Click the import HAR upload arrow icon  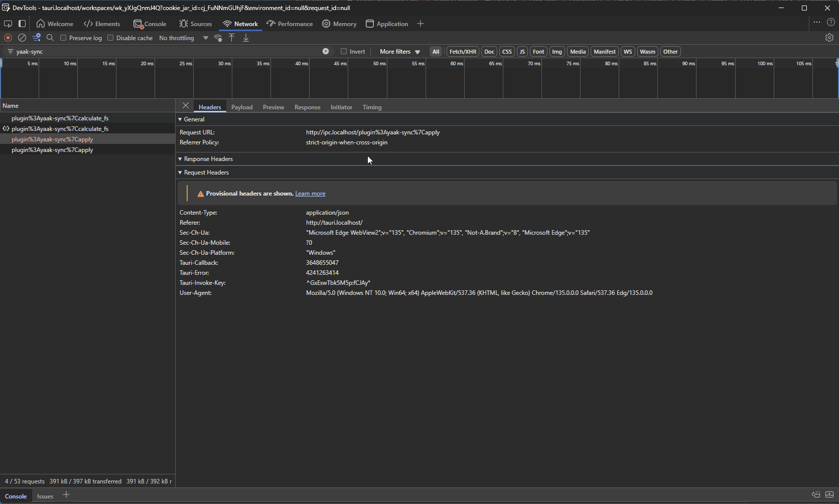[x=232, y=38]
